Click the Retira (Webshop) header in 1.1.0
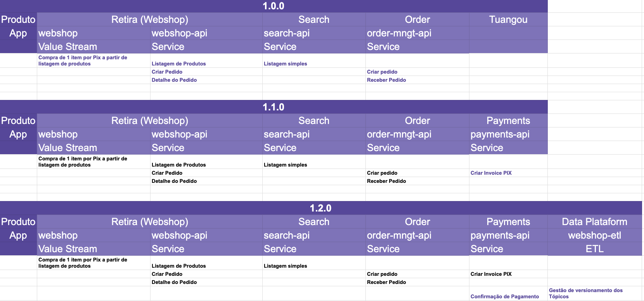The image size is (644, 301). click(149, 121)
